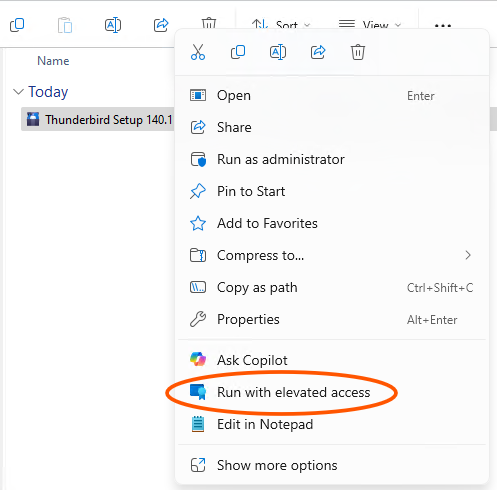Select Run with elevated access

pyautogui.click(x=332, y=392)
